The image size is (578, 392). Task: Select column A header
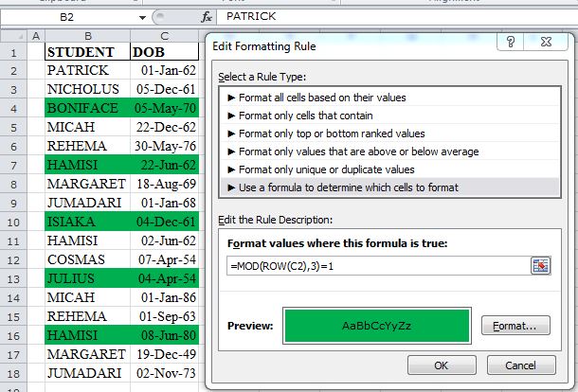[x=36, y=36]
